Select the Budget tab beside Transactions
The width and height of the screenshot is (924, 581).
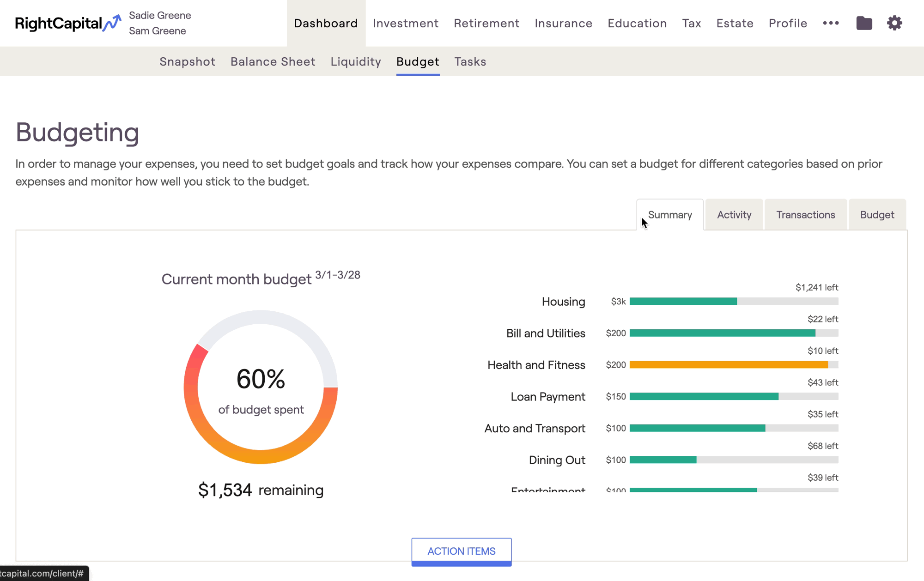[876, 215]
